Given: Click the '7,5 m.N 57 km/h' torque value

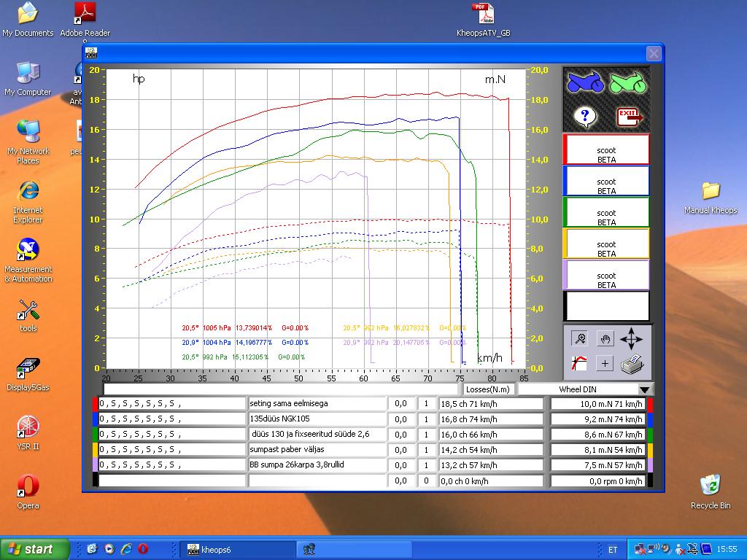Looking at the screenshot, I should [598, 465].
